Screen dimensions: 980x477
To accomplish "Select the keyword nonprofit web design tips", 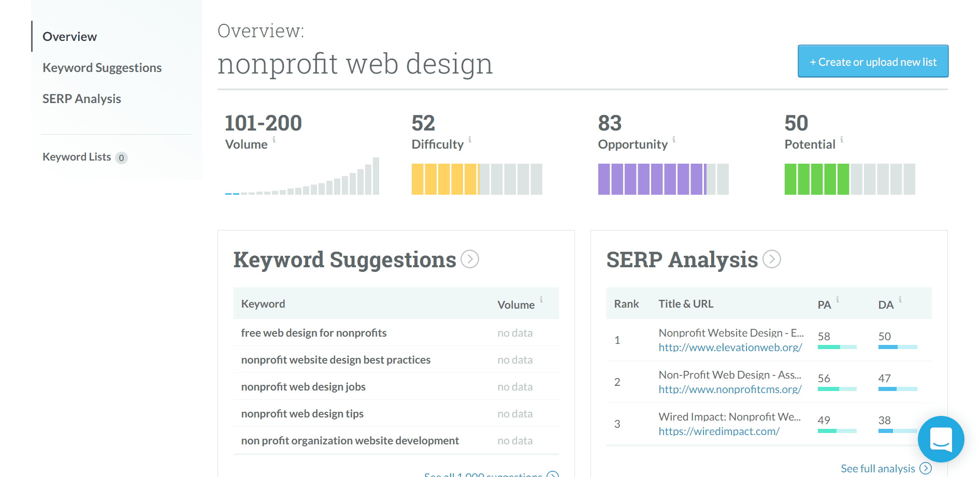I will pos(302,413).
